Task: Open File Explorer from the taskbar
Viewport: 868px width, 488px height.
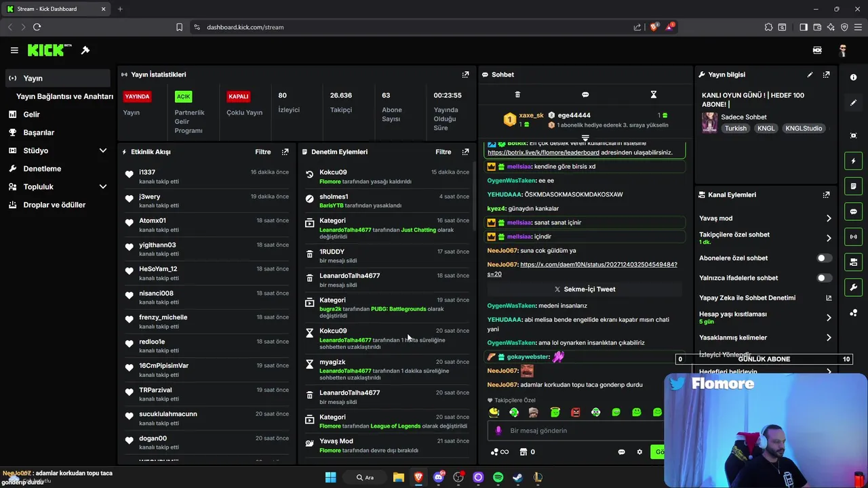Action: pyautogui.click(x=399, y=477)
